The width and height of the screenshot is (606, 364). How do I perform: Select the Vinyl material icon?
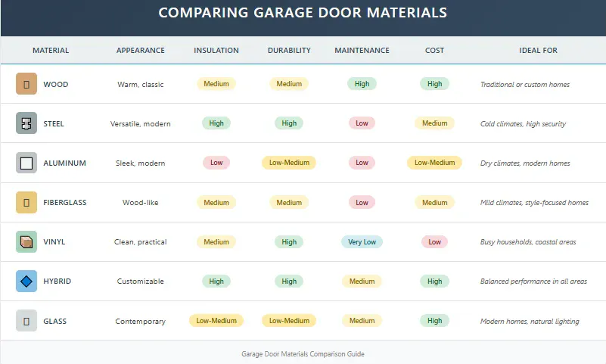point(26,242)
